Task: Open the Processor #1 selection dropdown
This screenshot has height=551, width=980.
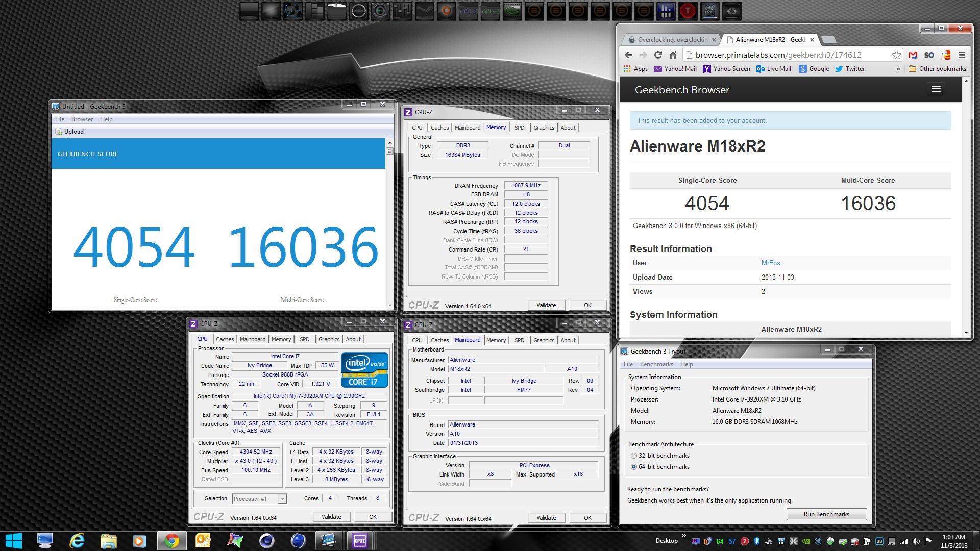Action: pyautogui.click(x=259, y=498)
